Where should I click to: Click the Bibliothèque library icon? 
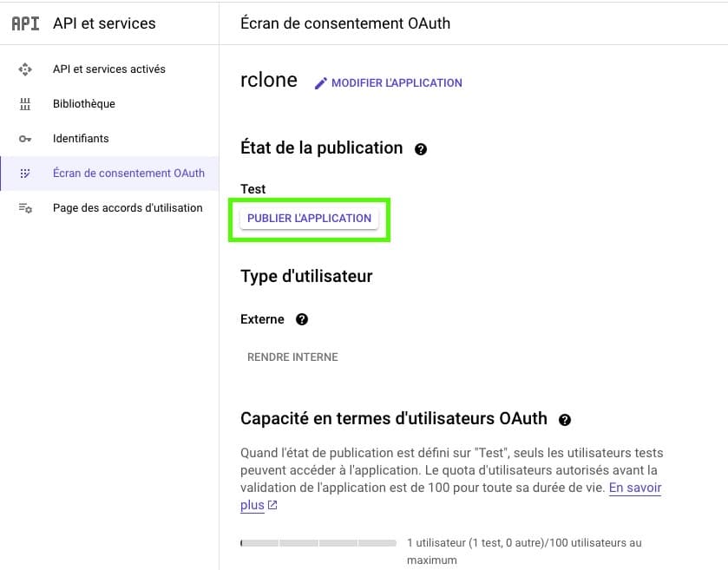pyautogui.click(x=25, y=104)
